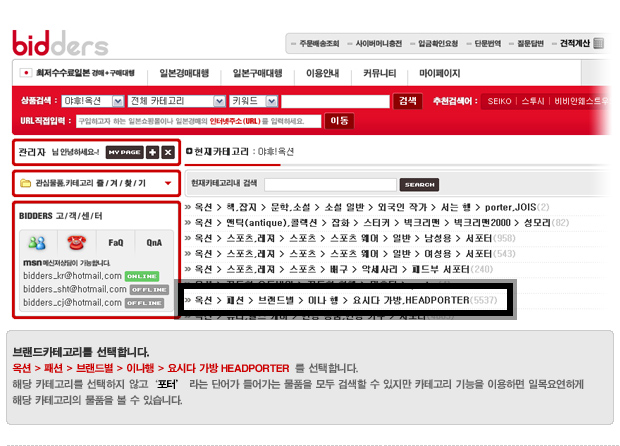Open the 최저수수료일본 경매+구매대행 menu

tap(85, 73)
